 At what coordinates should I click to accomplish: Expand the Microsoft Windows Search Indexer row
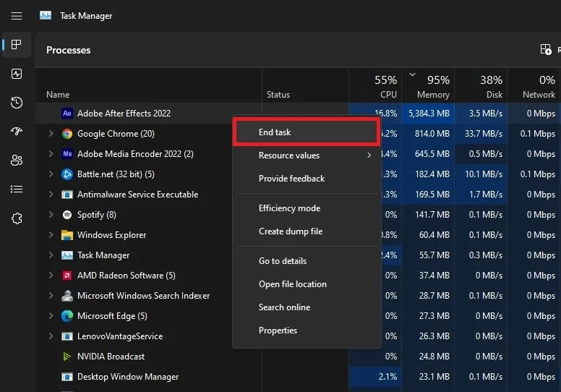tap(51, 296)
